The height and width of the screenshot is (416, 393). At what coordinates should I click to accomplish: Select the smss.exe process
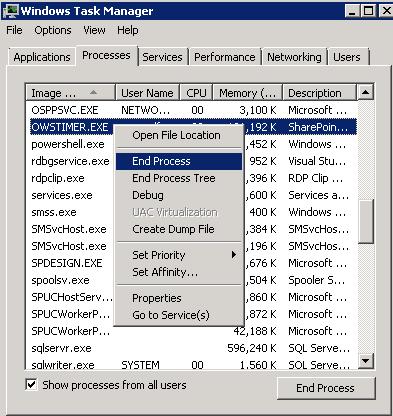coord(54,212)
